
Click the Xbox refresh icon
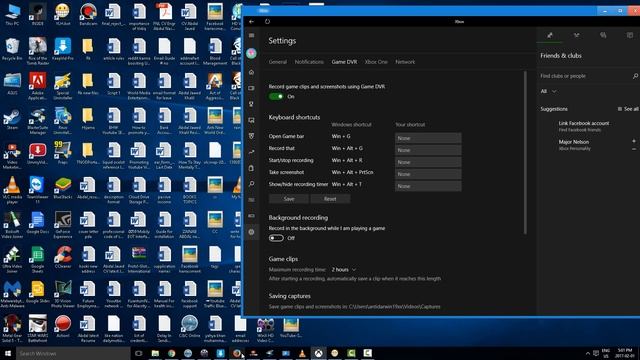[267, 22]
